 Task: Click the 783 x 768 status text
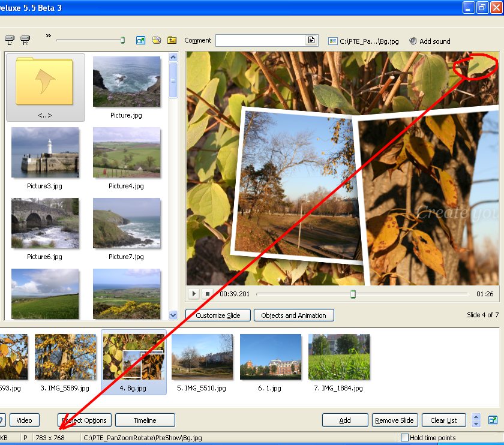tap(50, 438)
